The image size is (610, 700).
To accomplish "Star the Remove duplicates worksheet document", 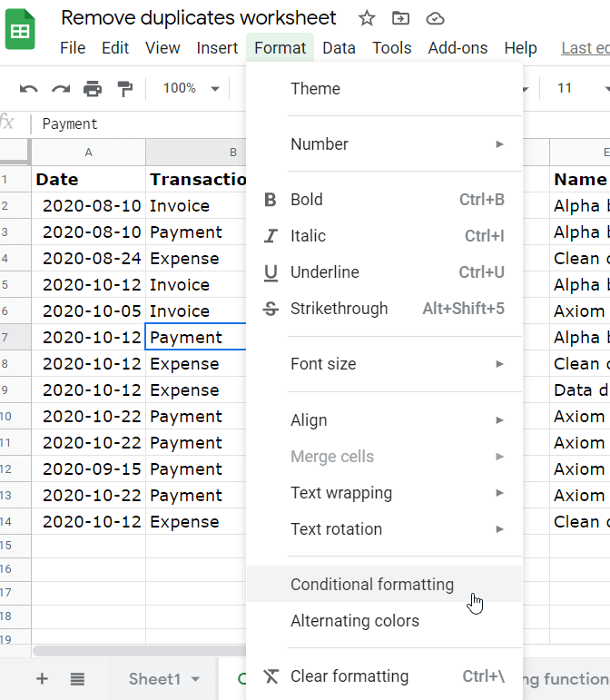I will pyautogui.click(x=367, y=18).
